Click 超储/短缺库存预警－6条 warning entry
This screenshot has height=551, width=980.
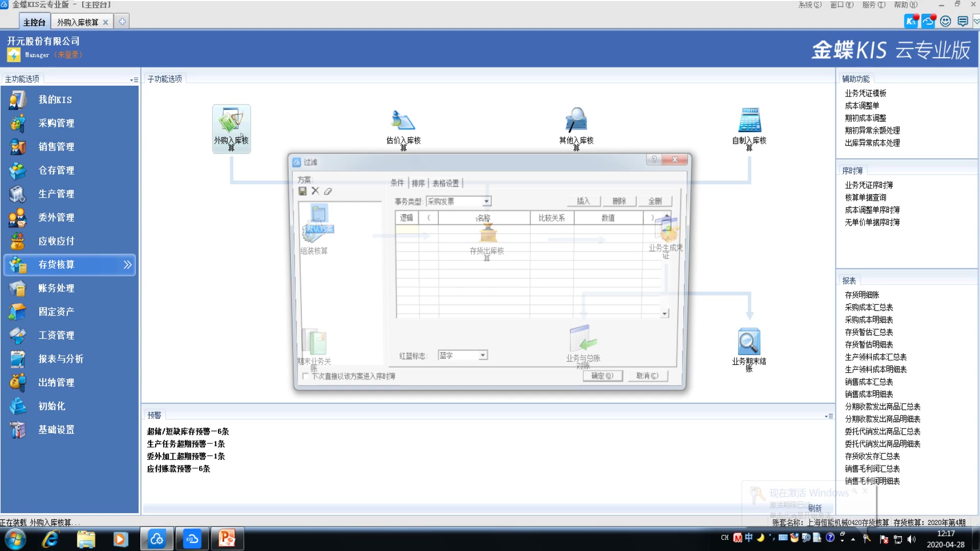pyautogui.click(x=187, y=431)
